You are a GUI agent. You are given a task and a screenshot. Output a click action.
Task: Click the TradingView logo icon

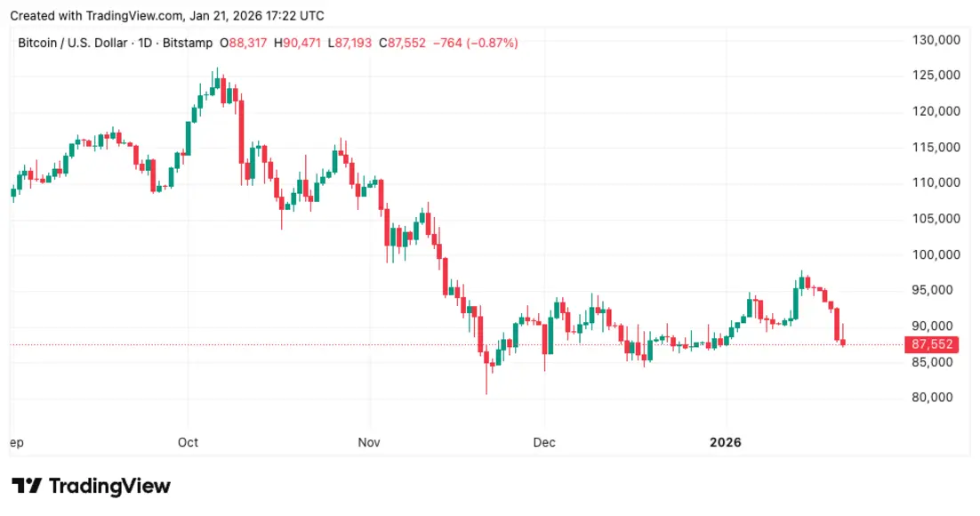pos(27,486)
